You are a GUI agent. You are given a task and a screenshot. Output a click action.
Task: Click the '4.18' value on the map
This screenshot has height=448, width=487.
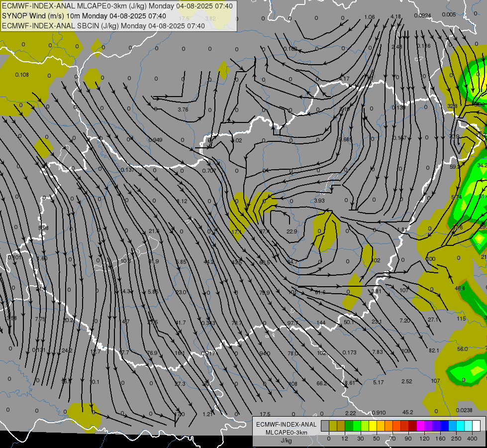pos(395,16)
